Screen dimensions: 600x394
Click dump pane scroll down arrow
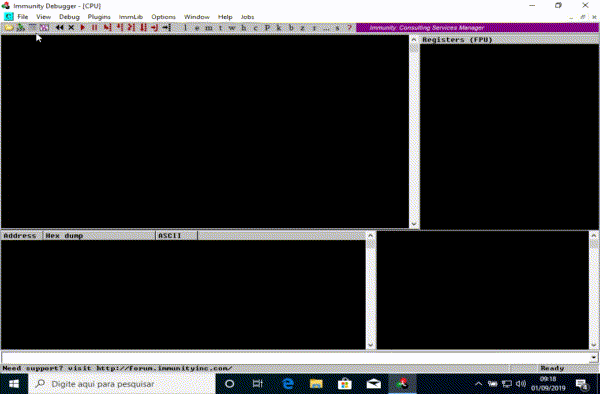pyautogui.click(x=370, y=345)
